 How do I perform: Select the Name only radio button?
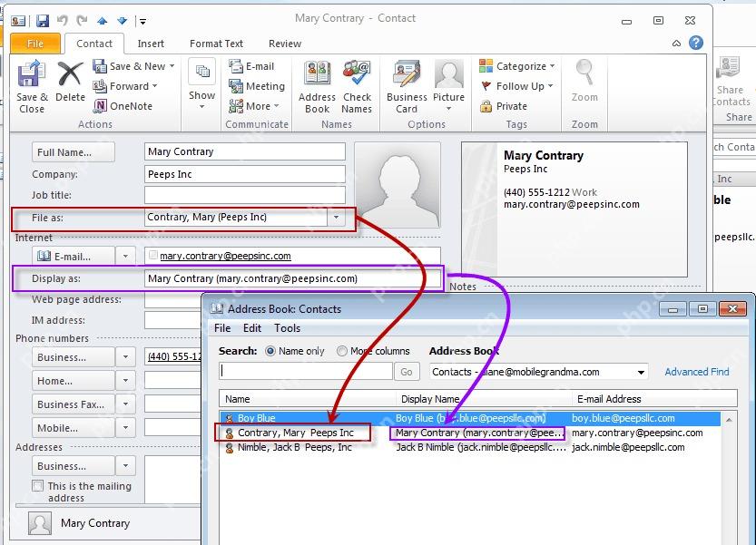[x=270, y=351]
